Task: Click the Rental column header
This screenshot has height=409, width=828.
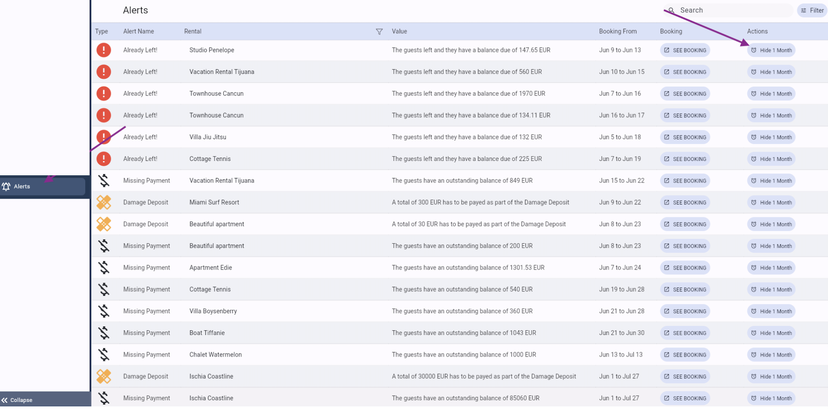Action: 193,32
